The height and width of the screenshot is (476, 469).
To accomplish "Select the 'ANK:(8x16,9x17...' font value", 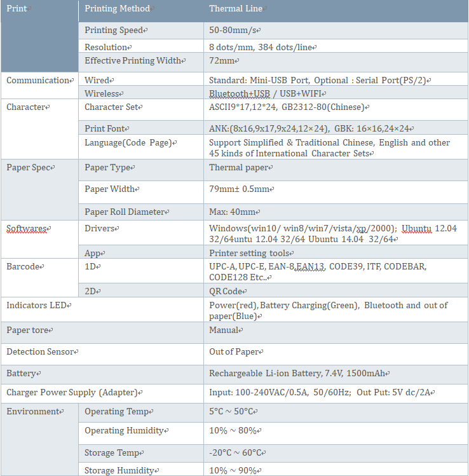I will [309, 129].
